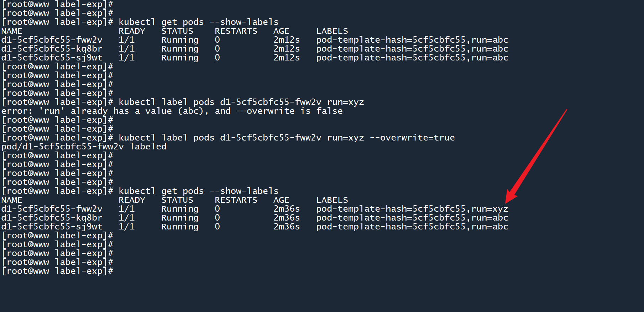The width and height of the screenshot is (644, 312).
Task: Click pod name d1-5cf5cbfc55-kq8br in the first listing
Action: (52, 49)
